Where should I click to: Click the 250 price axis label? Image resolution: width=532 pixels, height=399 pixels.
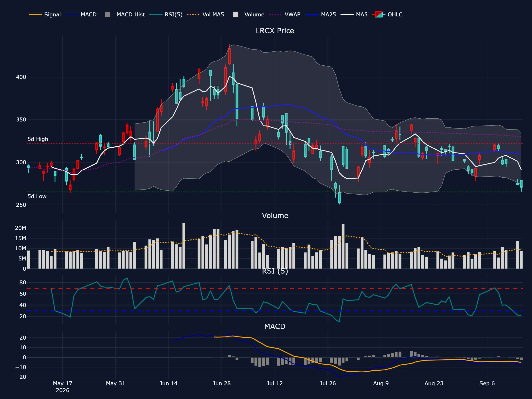click(x=21, y=205)
